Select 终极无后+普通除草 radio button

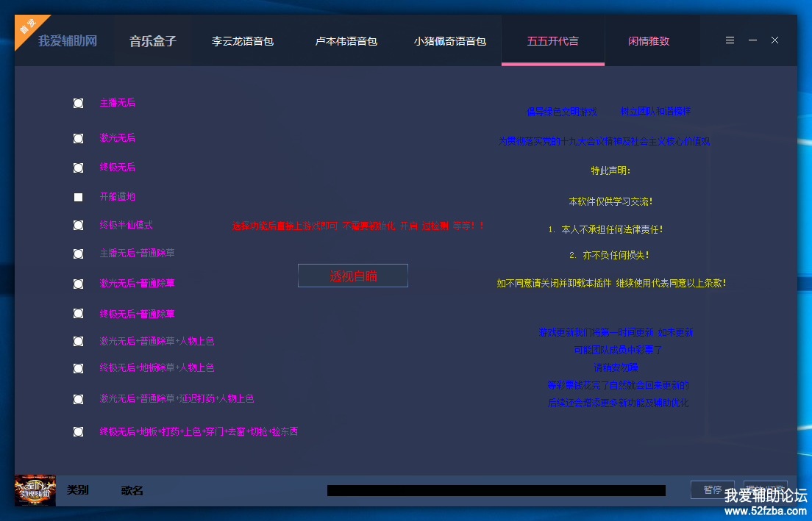point(78,314)
